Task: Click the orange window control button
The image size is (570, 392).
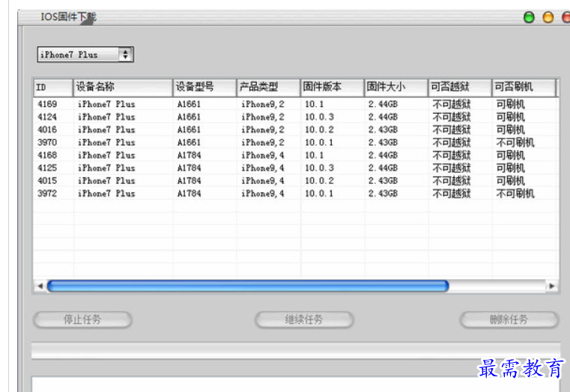Action: pyautogui.click(x=548, y=17)
